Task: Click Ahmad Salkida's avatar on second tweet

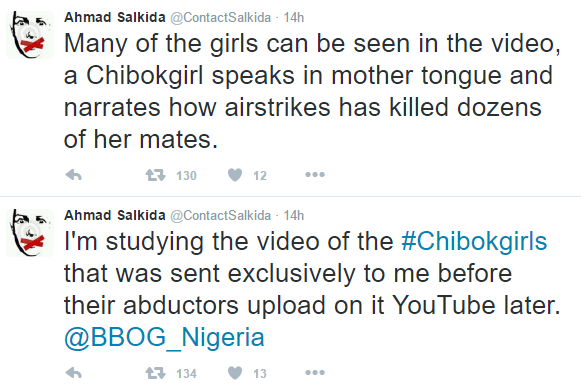Action: pos(30,233)
